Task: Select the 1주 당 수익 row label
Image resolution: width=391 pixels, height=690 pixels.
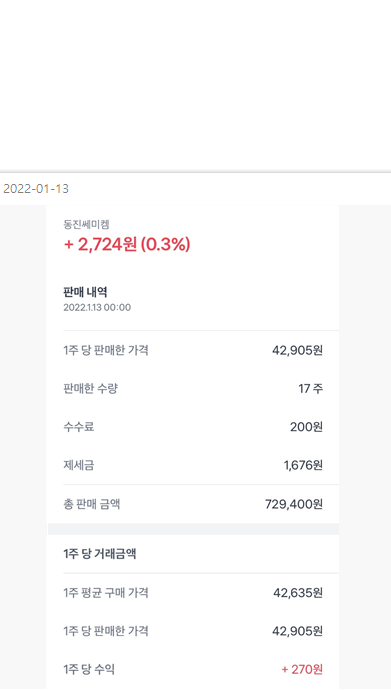Action: [x=89, y=669]
